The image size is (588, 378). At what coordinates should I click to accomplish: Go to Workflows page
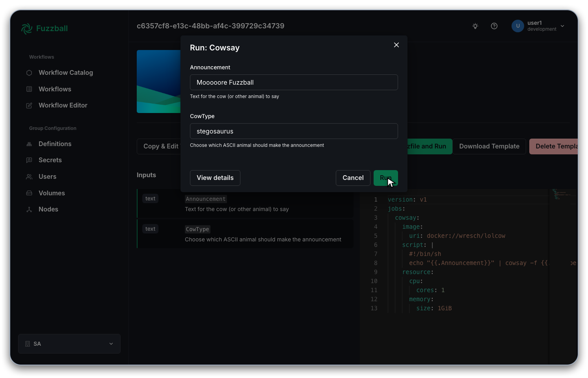(x=55, y=89)
